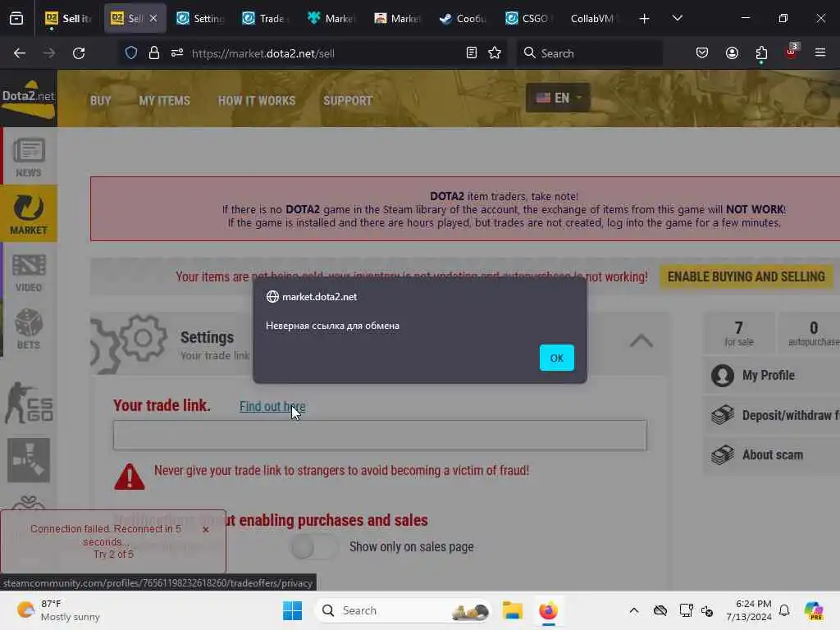Open the clock and date panel
The image size is (840, 630).
[748, 610]
